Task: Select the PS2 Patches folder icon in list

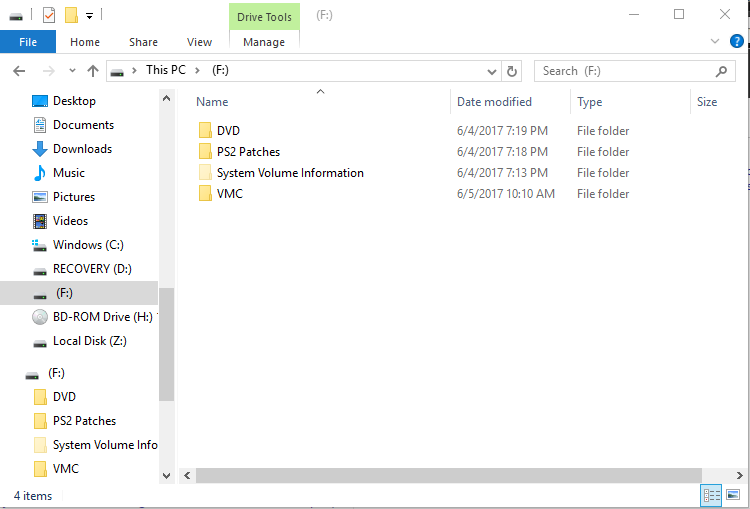Action: (x=205, y=152)
